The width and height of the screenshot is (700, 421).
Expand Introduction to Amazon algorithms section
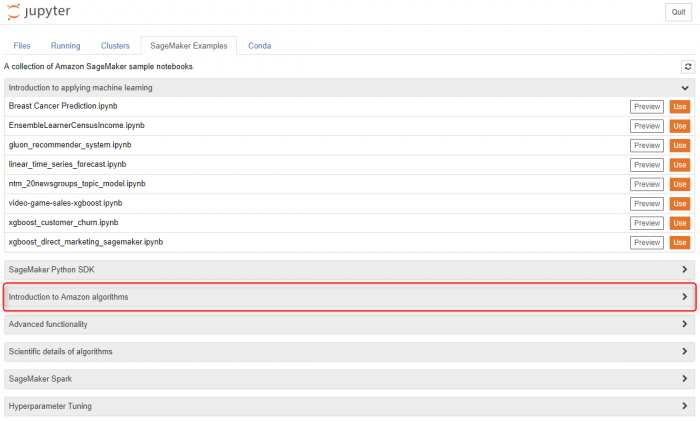pyautogui.click(x=350, y=297)
